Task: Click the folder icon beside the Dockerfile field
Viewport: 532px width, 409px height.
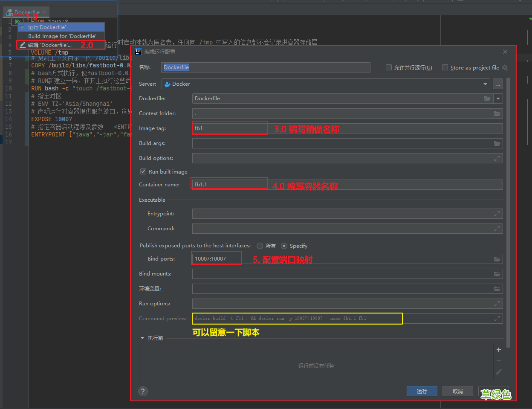Action: coord(487,99)
